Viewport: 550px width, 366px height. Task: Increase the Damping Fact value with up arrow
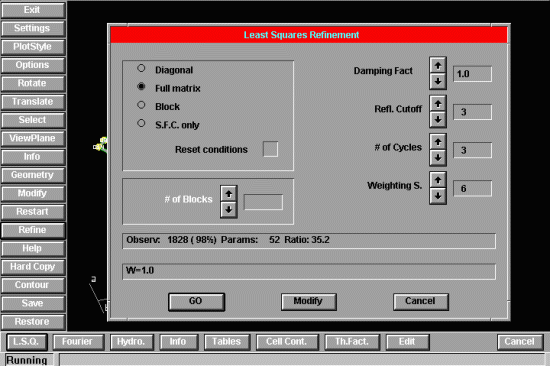[x=438, y=65]
